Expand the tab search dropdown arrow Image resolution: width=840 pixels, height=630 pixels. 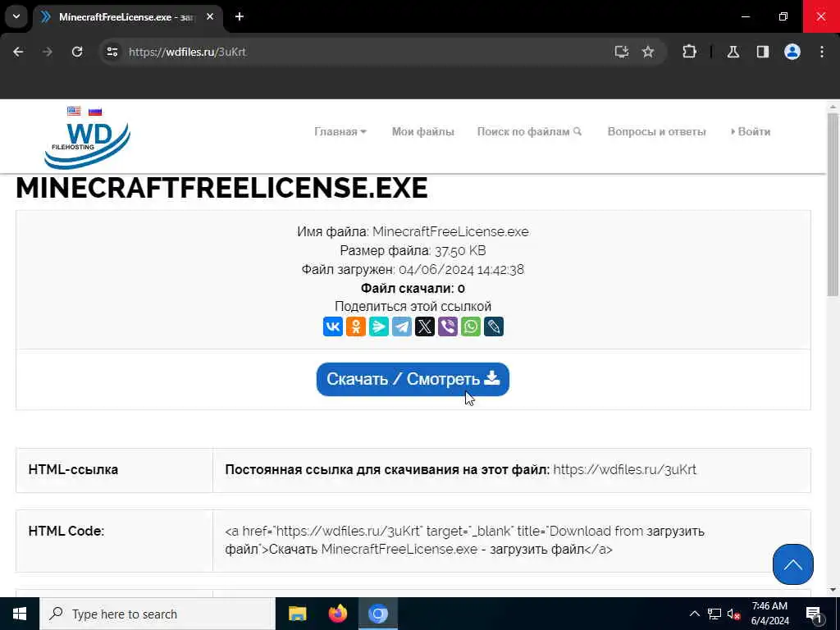tap(16, 16)
